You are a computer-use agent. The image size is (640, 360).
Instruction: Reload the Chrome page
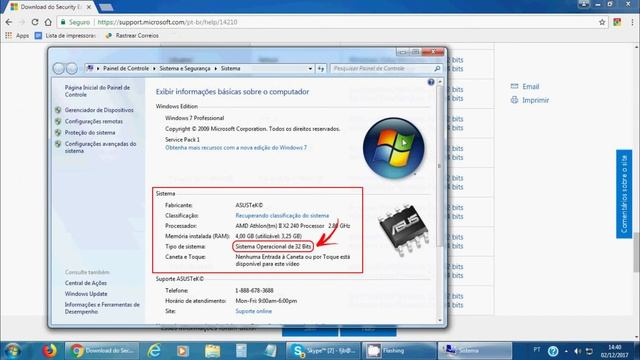[x=35, y=22]
